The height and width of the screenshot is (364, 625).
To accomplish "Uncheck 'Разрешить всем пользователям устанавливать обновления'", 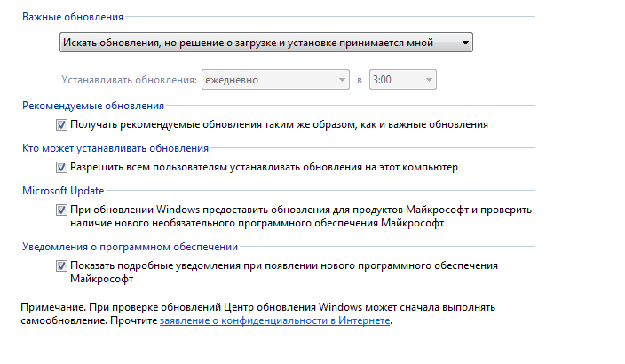I will (x=61, y=168).
